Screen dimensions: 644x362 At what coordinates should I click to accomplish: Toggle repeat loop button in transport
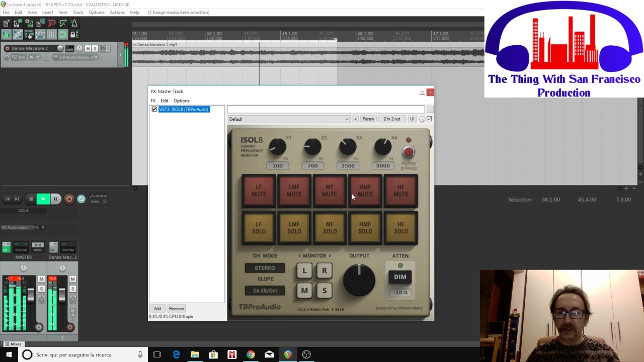pos(81,199)
